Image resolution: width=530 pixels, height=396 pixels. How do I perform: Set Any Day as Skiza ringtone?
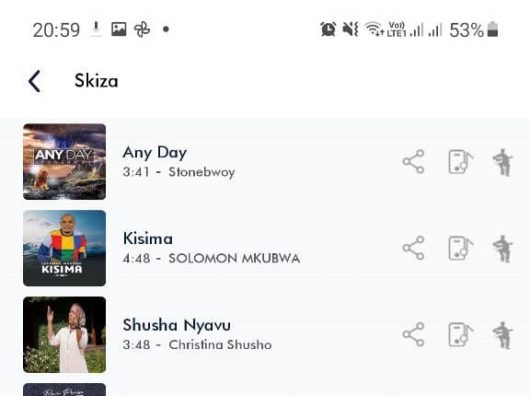tap(460, 162)
